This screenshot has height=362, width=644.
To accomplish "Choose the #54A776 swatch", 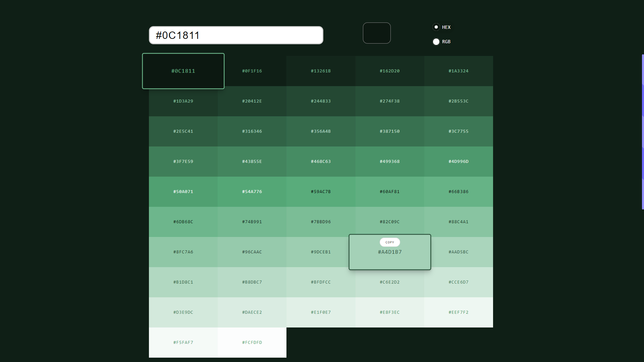I will 252,192.
